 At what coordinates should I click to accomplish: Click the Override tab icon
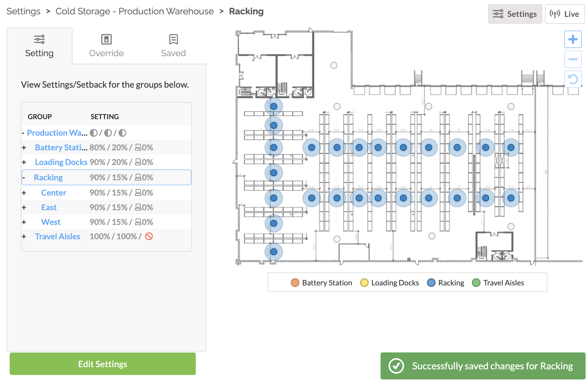click(x=106, y=40)
